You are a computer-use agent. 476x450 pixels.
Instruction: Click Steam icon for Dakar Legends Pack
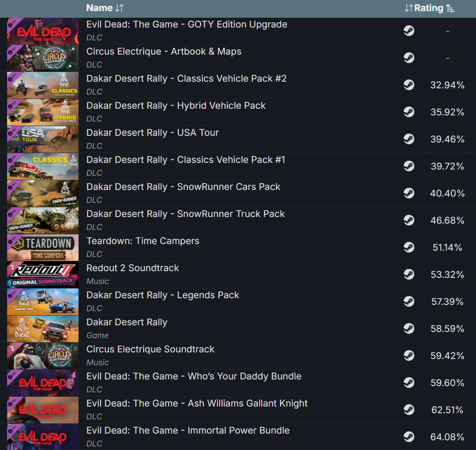pos(409,301)
